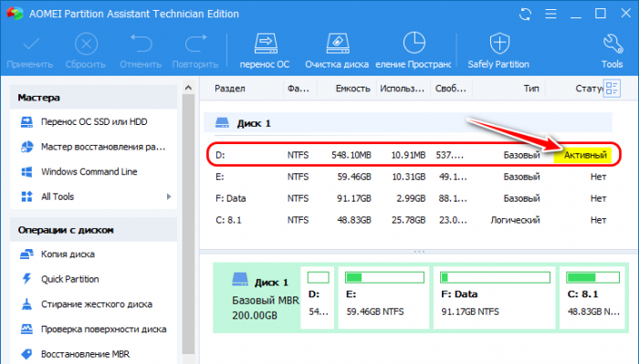The width and height of the screenshot is (639, 364).
Task: Open All Tools entry
Action: 58,197
